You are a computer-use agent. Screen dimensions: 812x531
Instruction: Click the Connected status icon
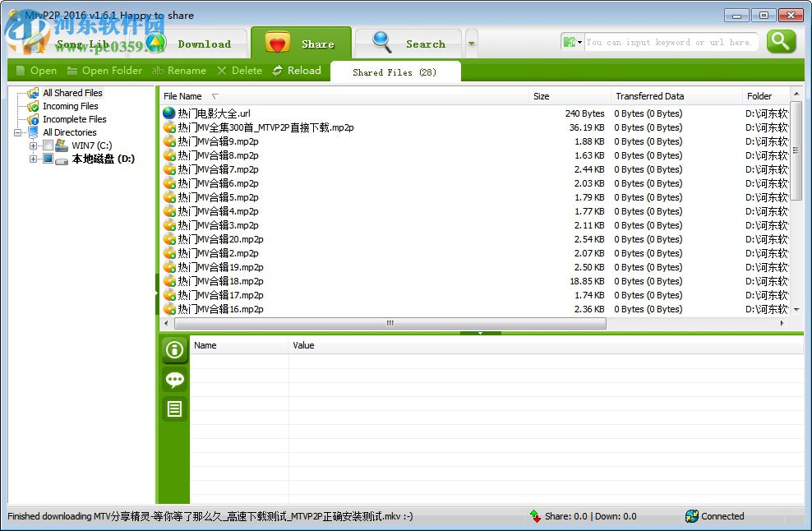pos(691,516)
